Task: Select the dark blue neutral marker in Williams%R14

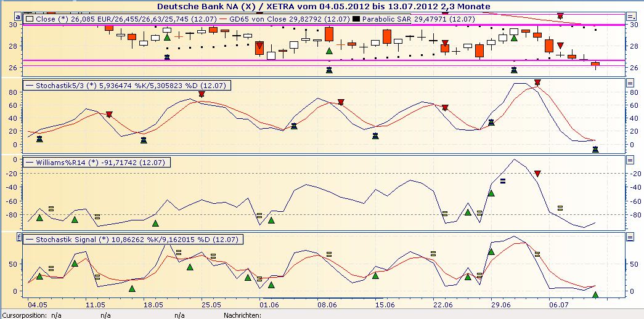Action: [x=503, y=180]
